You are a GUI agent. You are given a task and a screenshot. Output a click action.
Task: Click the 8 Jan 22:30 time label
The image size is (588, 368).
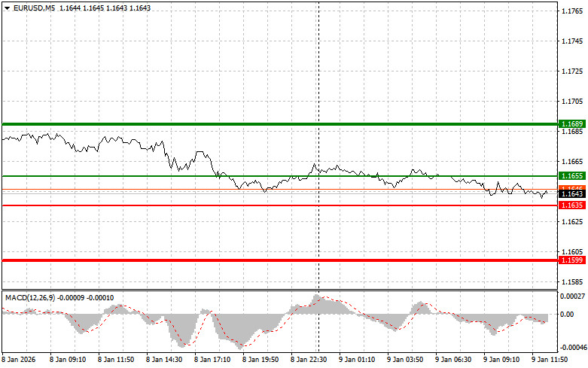tap(309, 360)
